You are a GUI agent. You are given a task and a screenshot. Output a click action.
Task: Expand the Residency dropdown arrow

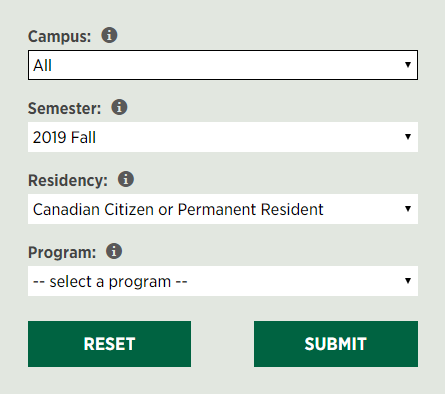click(x=408, y=209)
